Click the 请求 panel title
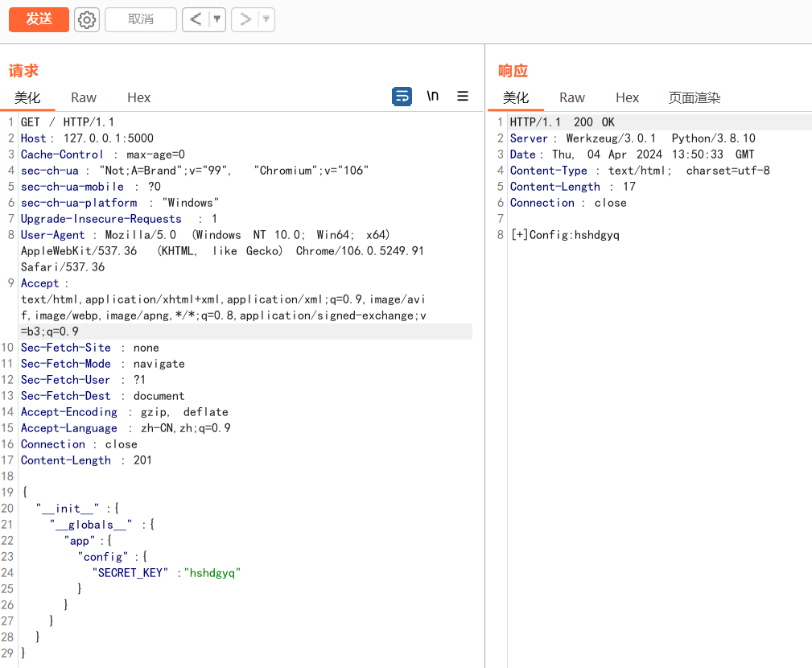Viewport: 812px width, 668px height. tap(23, 71)
